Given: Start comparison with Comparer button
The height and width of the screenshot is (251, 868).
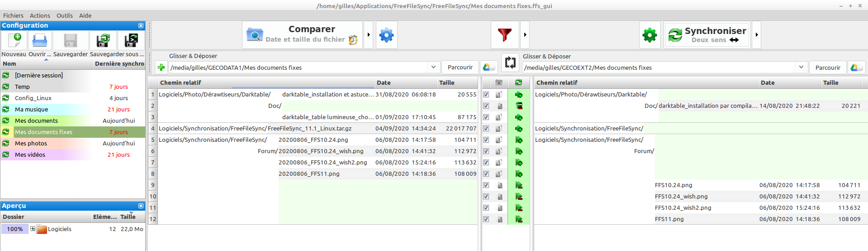Looking at the screenshot, I should pyautogui.click(x=302, y=35).
